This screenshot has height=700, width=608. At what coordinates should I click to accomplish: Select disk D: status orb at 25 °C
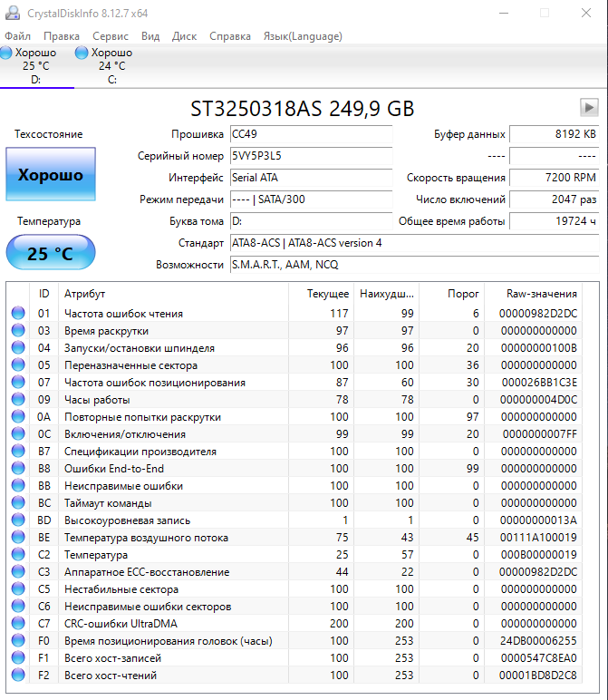pos(6,53)
